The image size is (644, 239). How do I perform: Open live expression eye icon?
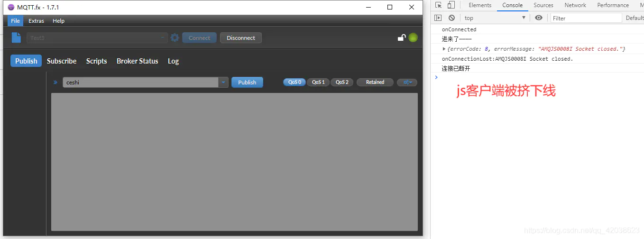pyautogui.click(x=539, y=18)
